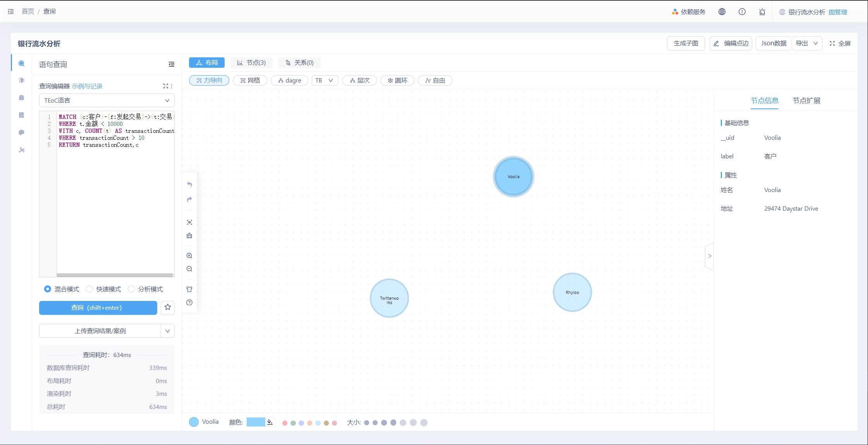Screen dimensions: 868x445
Task: Click the redo arrow icon in canvas toolbar
Action: click(189, 199)
